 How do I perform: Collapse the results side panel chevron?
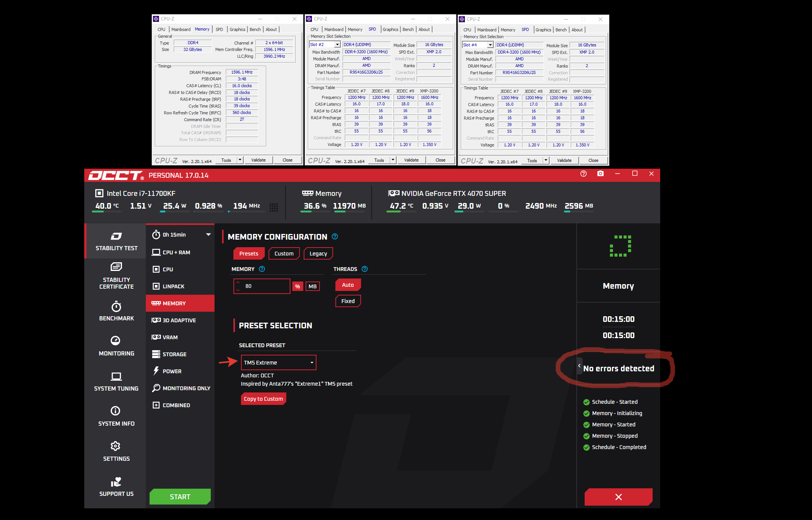[579, 366]
